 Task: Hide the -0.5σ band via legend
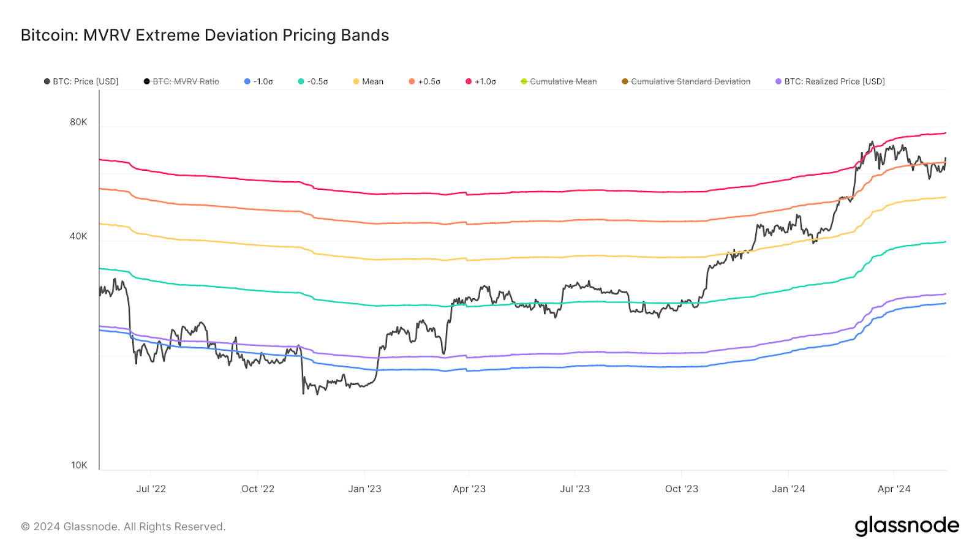coord(313,81)
